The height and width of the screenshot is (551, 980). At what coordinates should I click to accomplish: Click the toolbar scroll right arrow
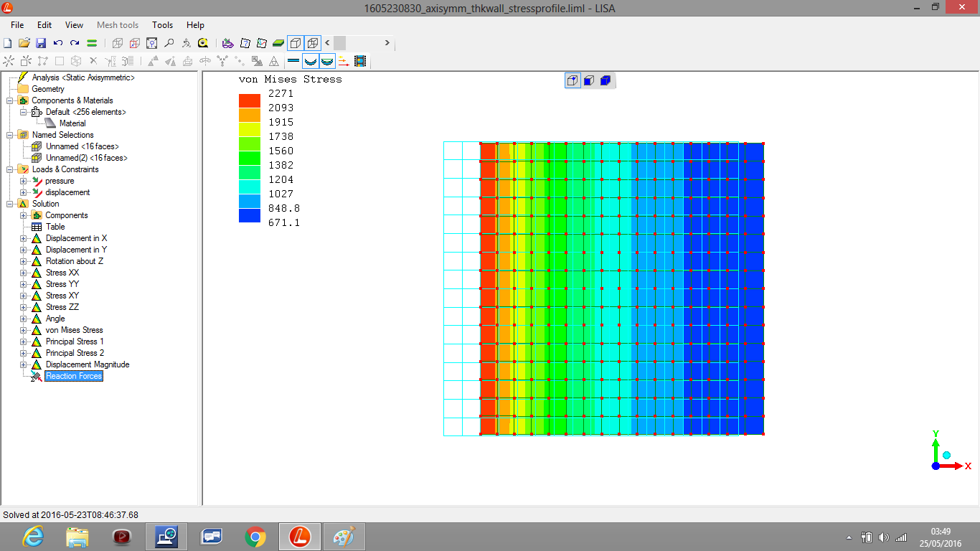pyautogui.click(x=387, y=43)
